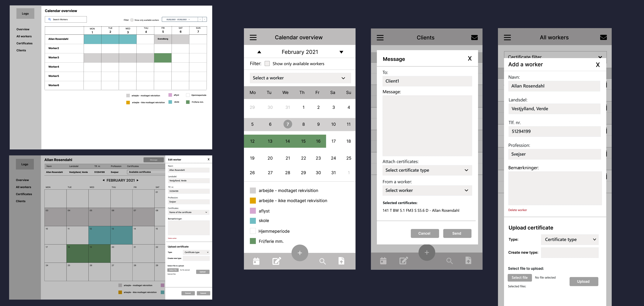Check mobile 'Show only available workers' checkbox
Image resolution: width=644 pixels, height=306 pixels.
[x=267, y=64]
